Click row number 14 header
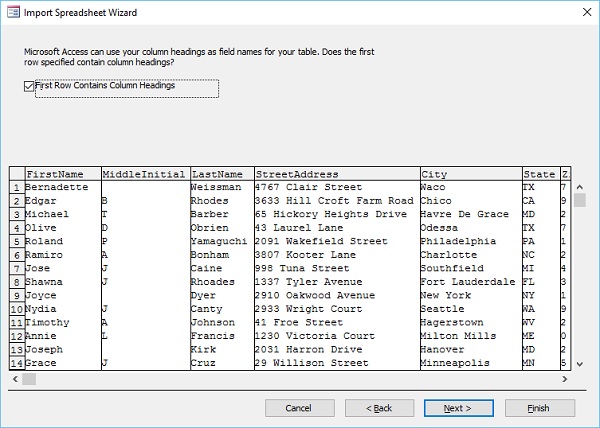The image size is (600, 428). pyautogui.click(x=17, y=363)
